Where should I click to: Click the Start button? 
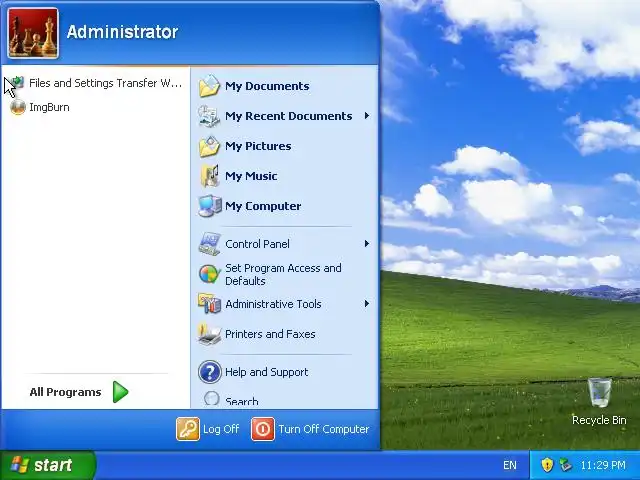pos(48,465)
